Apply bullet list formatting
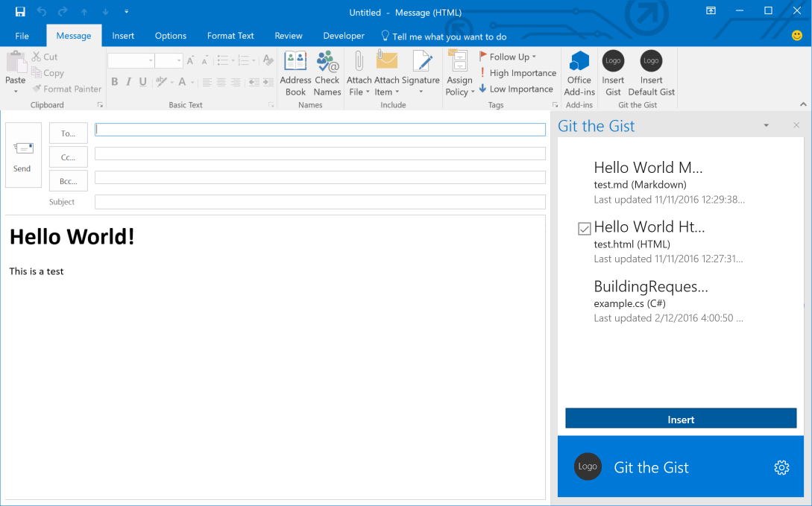Image resolution: width=812 pixels, height=506 pixels. 223,60
